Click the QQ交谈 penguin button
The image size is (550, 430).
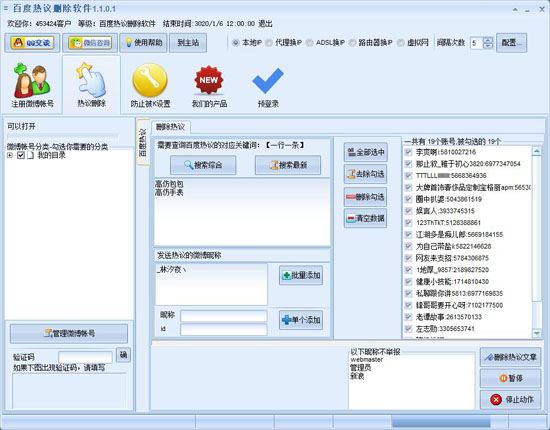[x=32, y=43]
